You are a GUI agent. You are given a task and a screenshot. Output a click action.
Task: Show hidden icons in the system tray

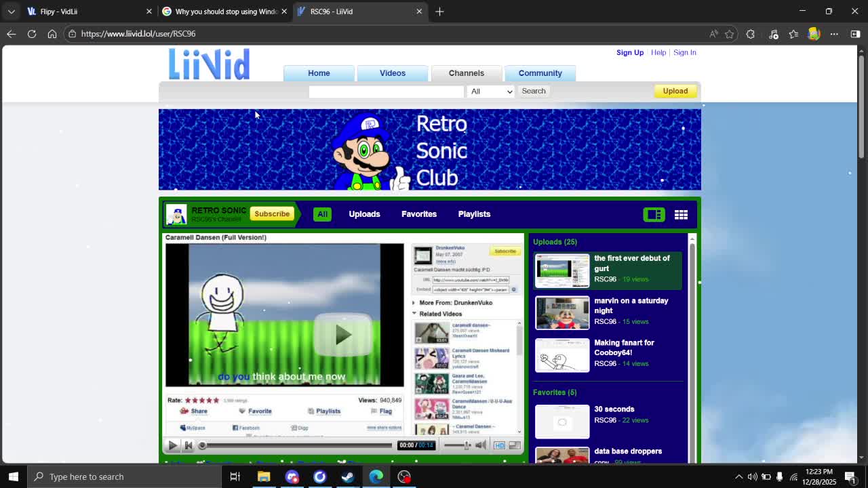point(738,476)
